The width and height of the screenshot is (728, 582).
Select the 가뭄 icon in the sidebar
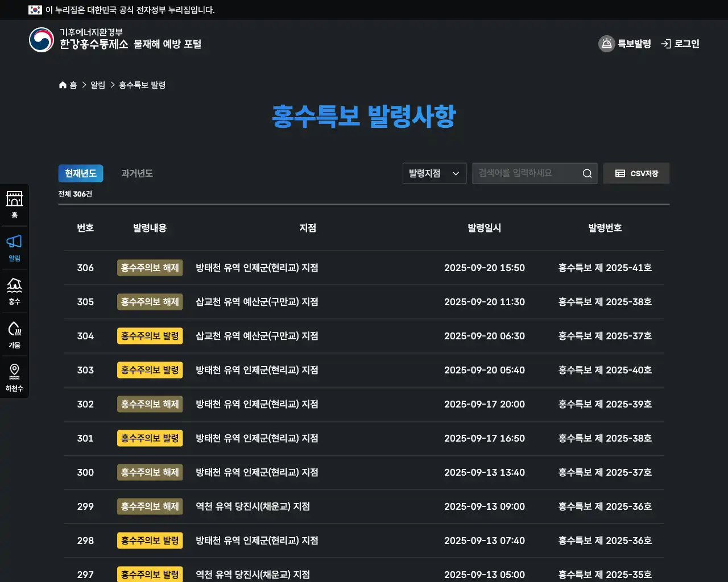pyautogui.click(x=14, y=334)
